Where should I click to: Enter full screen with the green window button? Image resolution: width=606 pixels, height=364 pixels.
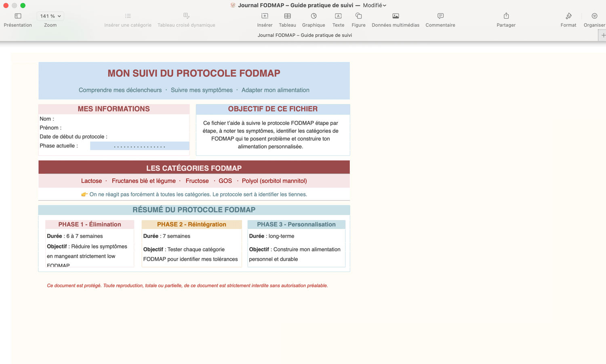click(x=23, y=5)
